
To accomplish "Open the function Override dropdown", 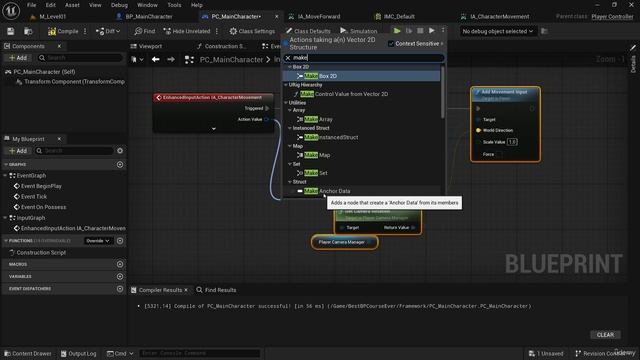I will [x=98, y=241].
